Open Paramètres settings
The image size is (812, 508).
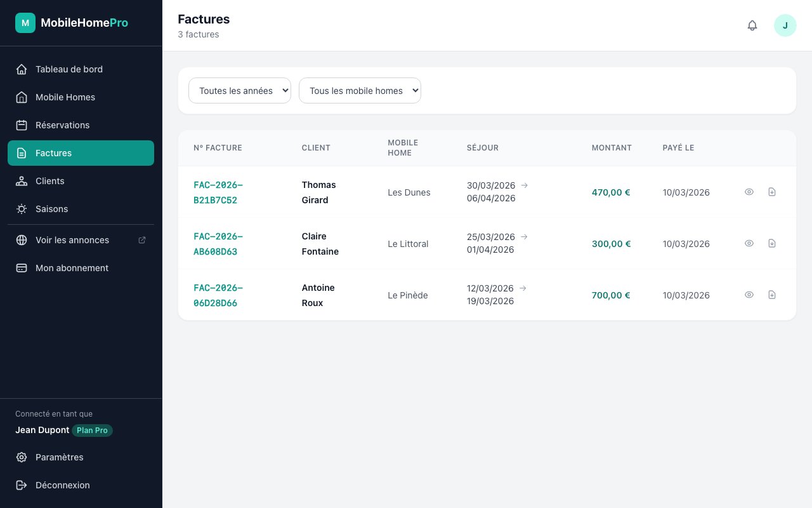pos(59,457)
